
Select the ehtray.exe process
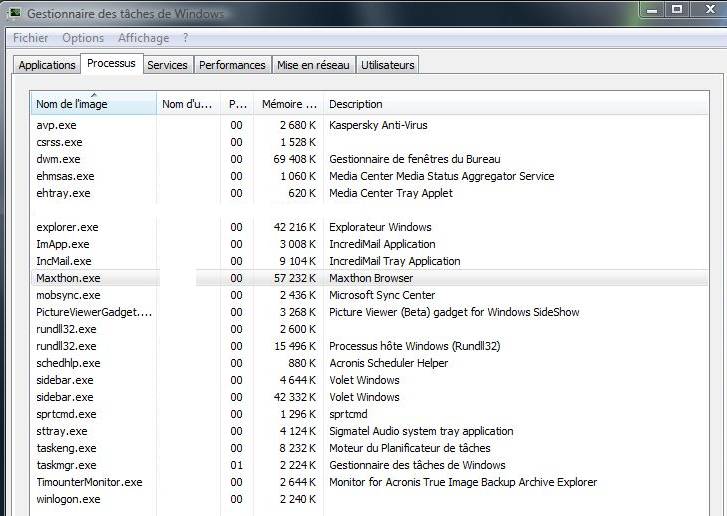[x=370, y=193]
